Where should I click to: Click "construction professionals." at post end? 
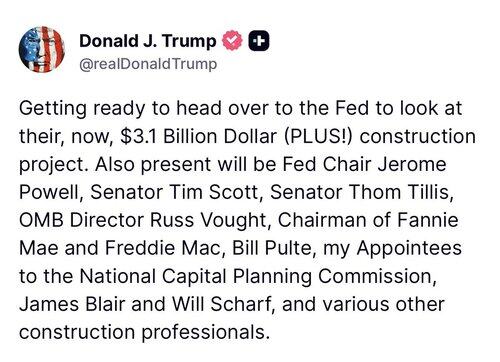click(144, 333)
